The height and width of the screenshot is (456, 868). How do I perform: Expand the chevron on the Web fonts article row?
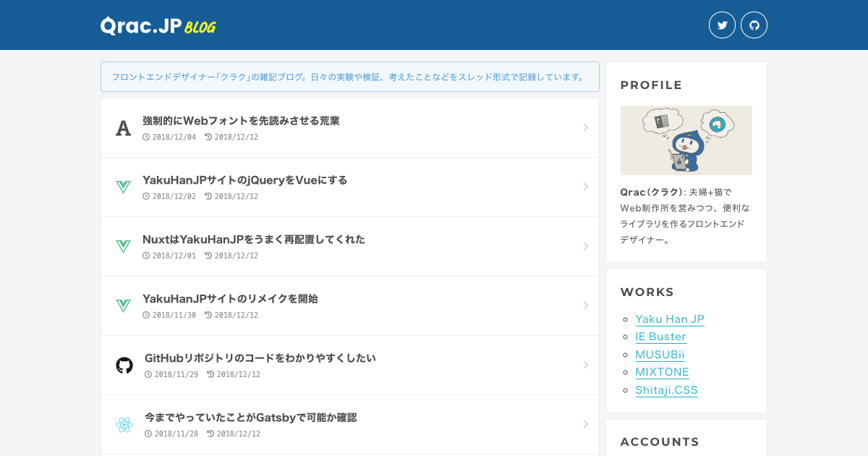586,127
